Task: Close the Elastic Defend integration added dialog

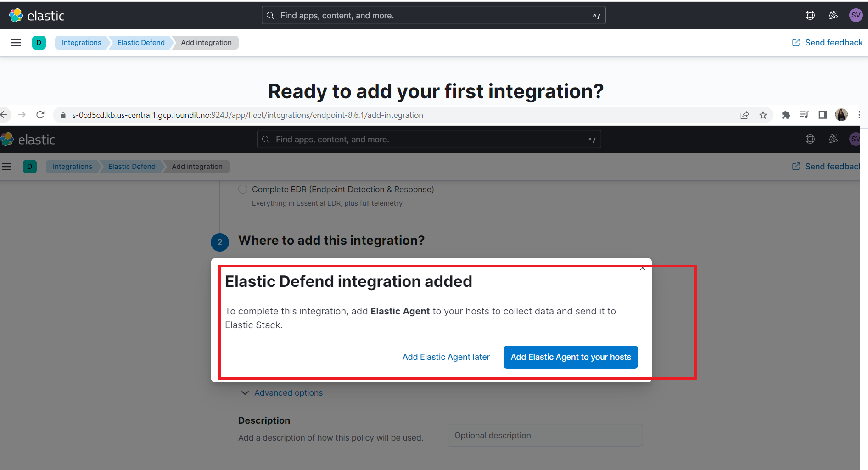Action: (643, 269)
